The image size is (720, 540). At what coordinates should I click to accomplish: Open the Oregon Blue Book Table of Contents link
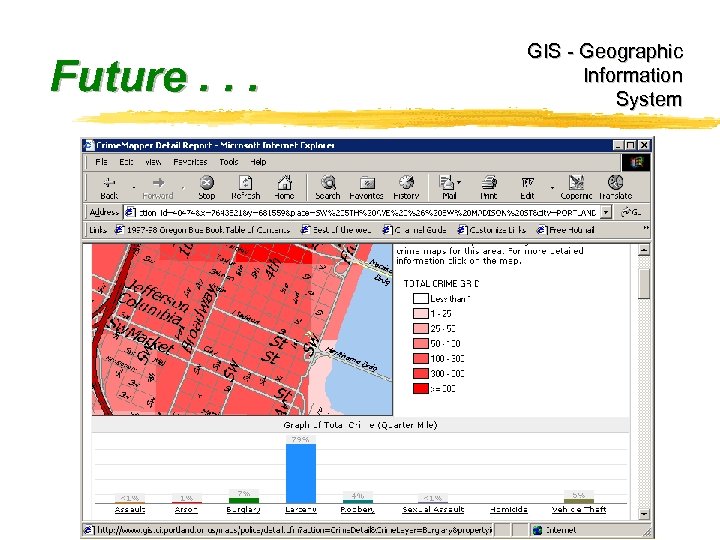pos(202,230)
